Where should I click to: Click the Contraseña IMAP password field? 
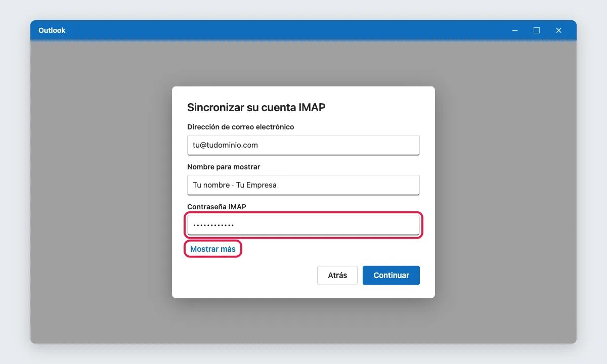(303, 225)
